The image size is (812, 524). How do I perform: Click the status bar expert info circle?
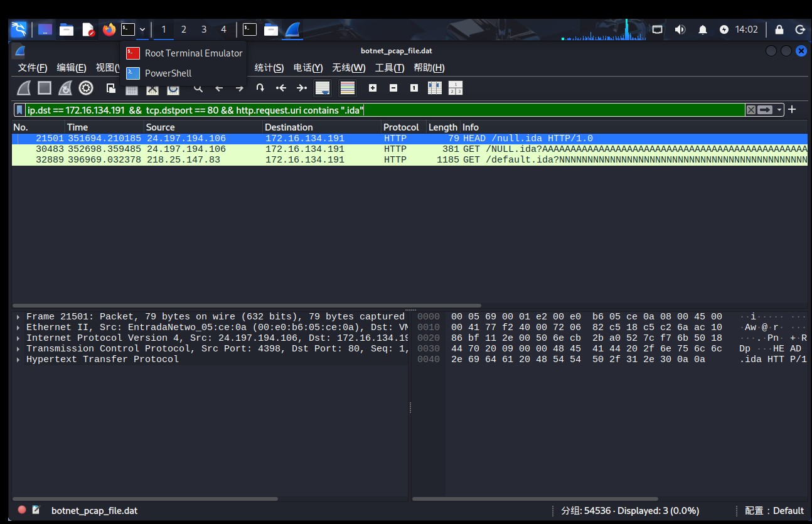pyautogui.click(x=22, y=510)
